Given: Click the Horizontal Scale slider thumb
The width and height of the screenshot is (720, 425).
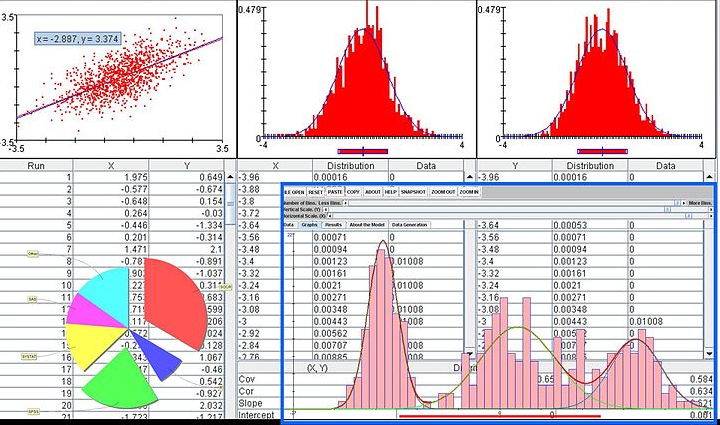Looking at the screenshot, I should tap(689, 216).
